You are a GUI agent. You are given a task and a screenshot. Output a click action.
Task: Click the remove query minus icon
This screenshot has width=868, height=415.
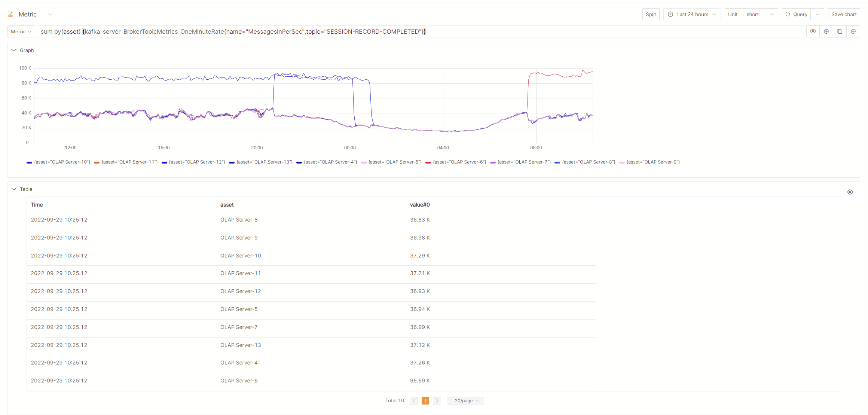coord(853,31)
